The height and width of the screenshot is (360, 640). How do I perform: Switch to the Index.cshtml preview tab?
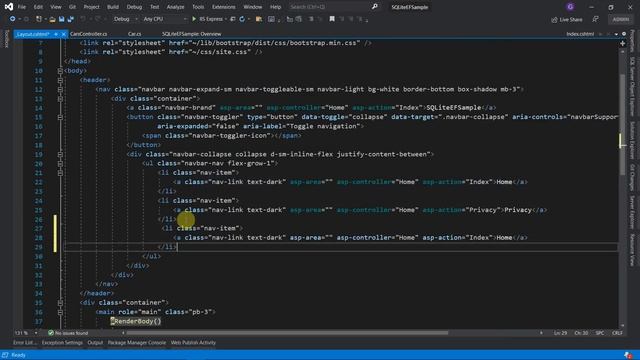point(580,34)
